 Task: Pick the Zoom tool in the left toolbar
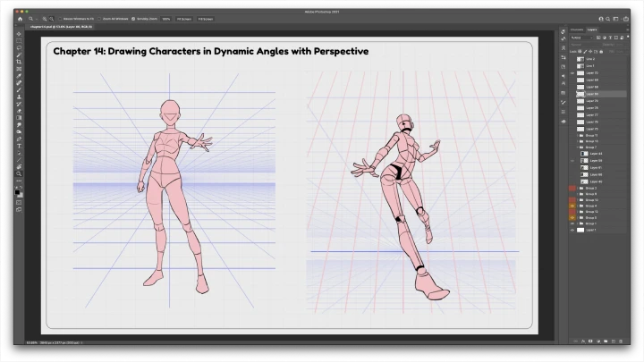(19, 173)
